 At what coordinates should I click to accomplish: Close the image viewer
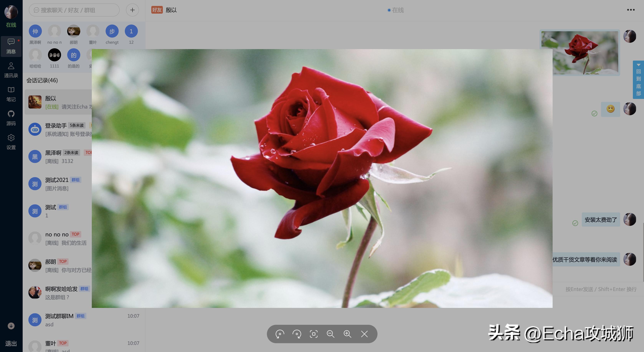click(364, 334)
